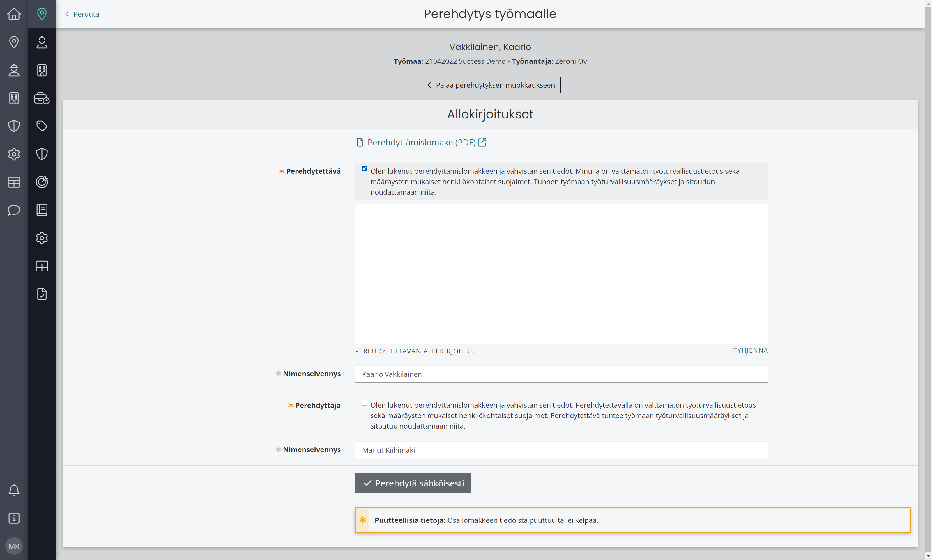
Task: Select the price tag icon
Action: click(42, 126)
